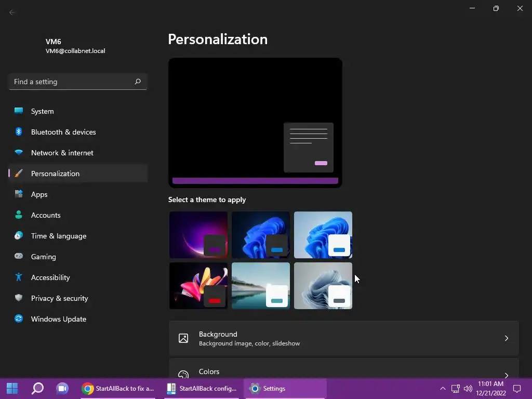The image size is (532, 399).
Task: Click the Background picture icon
Action: 183,338
